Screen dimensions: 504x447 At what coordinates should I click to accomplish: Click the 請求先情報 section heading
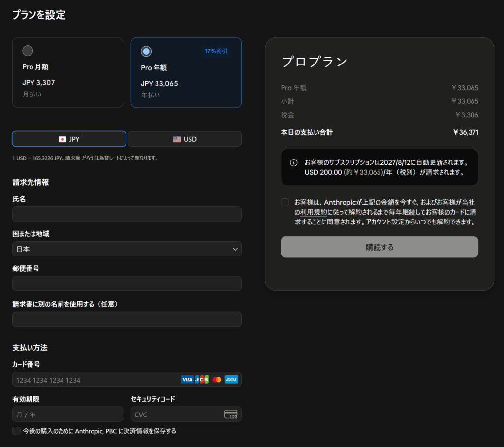click(x=31, y=182)
